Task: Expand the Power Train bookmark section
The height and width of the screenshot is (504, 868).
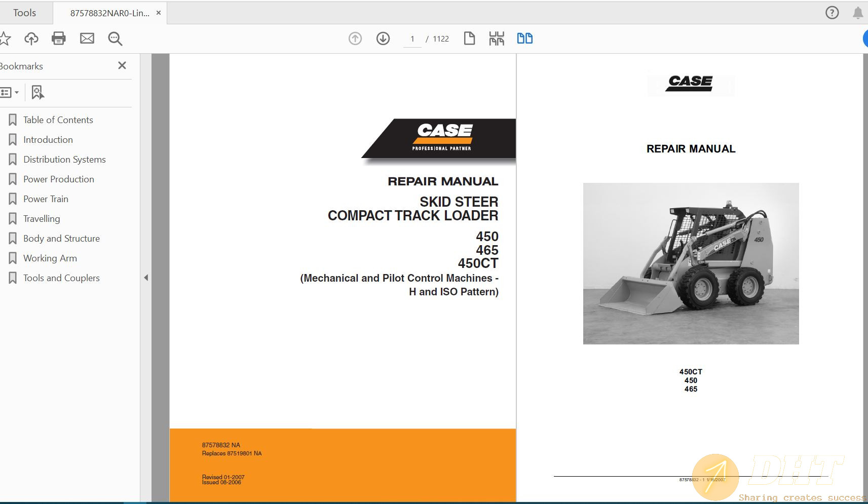Action: [x=46, y=199]
